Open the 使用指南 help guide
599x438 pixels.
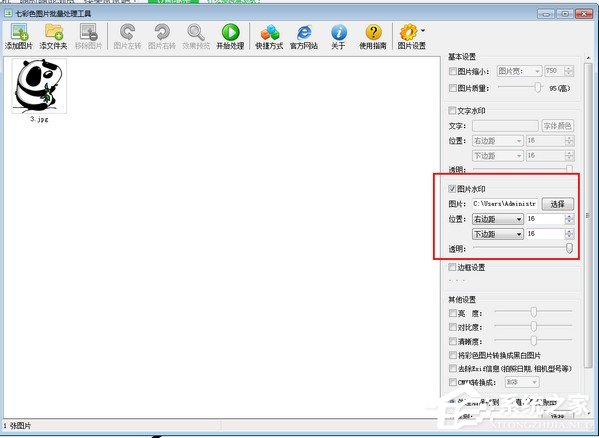pos(373,36)
